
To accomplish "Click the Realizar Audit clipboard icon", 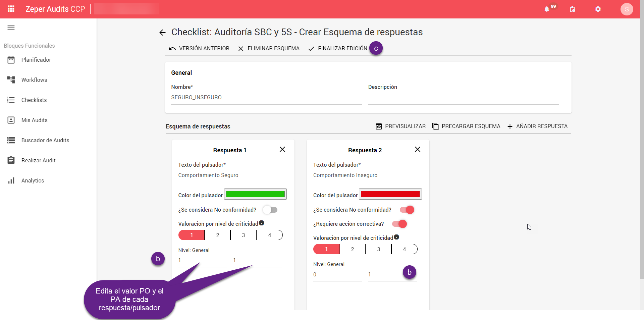I will 11,160.
